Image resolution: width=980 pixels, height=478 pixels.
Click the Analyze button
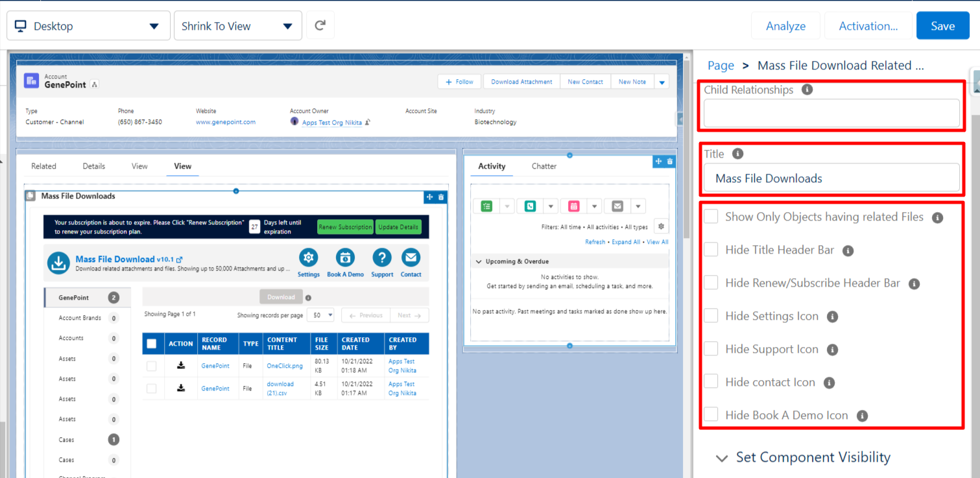pyautogui.click(x=785, y=26)
